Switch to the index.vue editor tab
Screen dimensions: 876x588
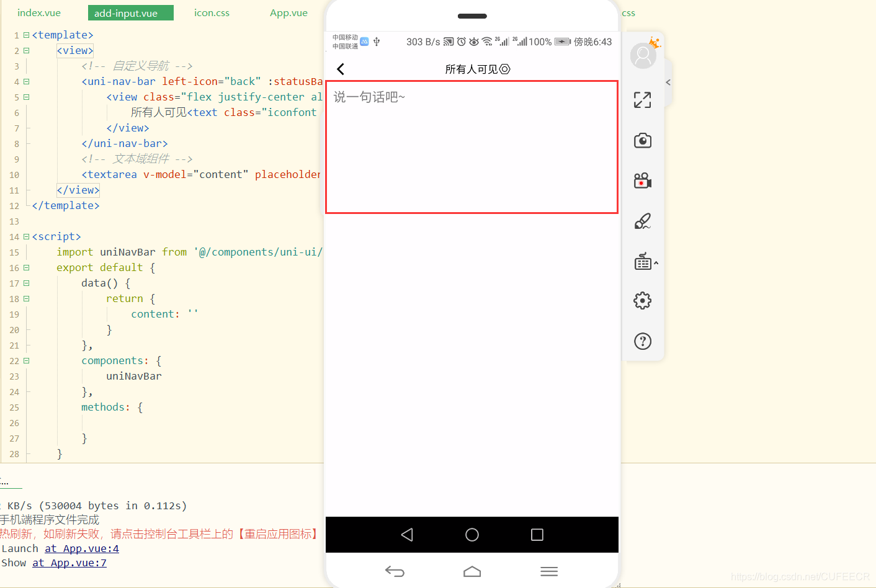click(x=39, y=12)
